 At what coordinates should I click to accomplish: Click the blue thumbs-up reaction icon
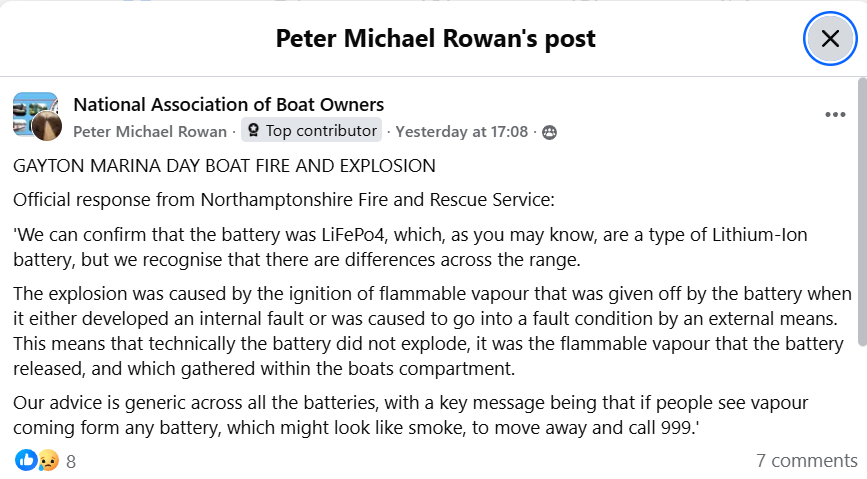pyautogui.click(x=25, y=461)
